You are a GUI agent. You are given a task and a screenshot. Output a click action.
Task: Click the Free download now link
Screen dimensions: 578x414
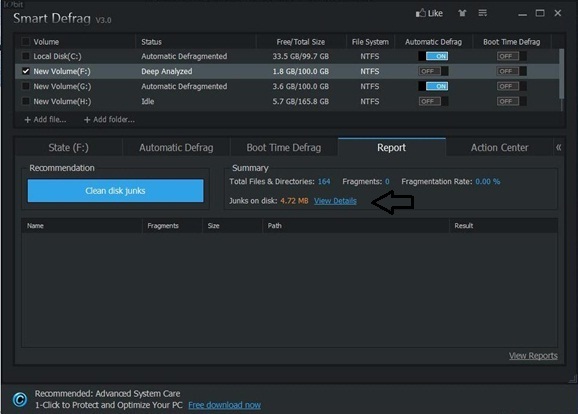click(224, 405)
